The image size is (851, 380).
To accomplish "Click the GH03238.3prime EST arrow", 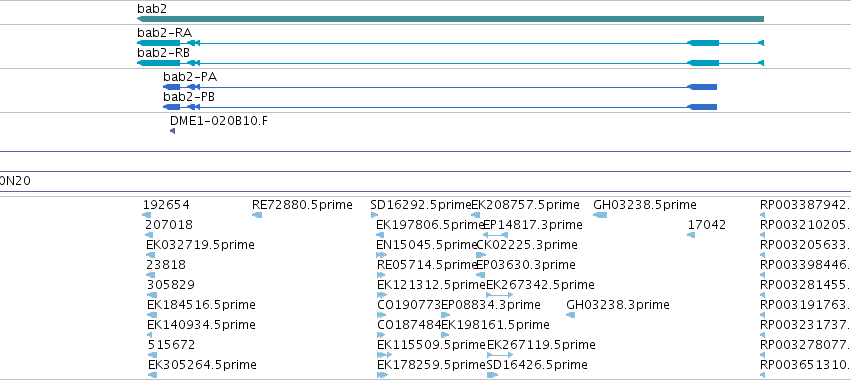I will 570,315.
